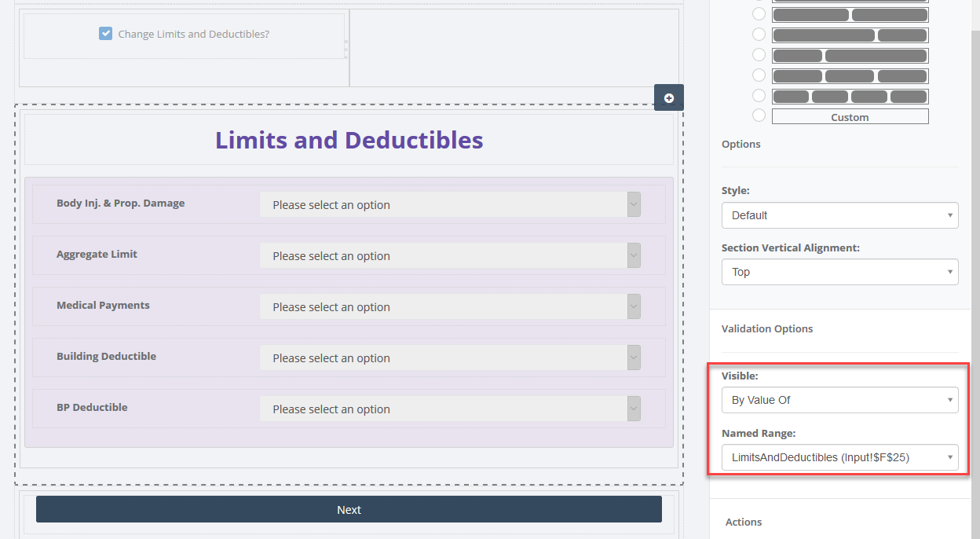Open the Body Inj. & Prop. Damage selector
The image size is (980, 539).
pyautogui.click(x=450, y=204)
